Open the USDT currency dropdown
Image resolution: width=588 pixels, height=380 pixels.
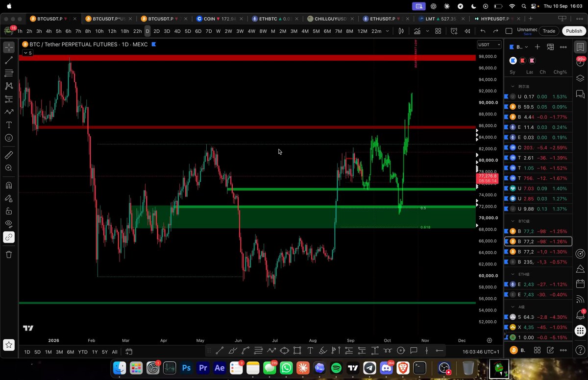489,45
